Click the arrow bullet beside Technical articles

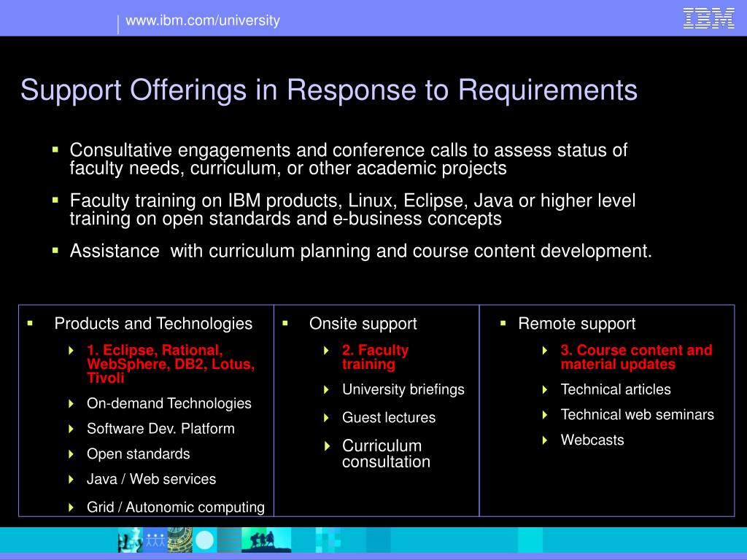[x=545, y=390]
